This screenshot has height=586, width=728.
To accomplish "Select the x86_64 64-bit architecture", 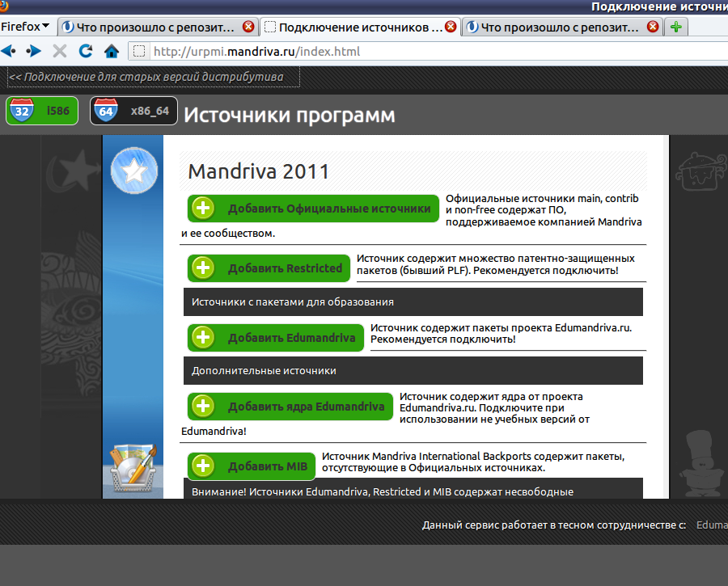I will [x=133, y=111].
